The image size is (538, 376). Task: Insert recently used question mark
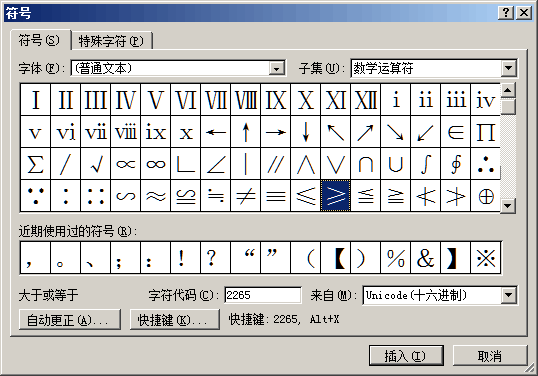215,258
